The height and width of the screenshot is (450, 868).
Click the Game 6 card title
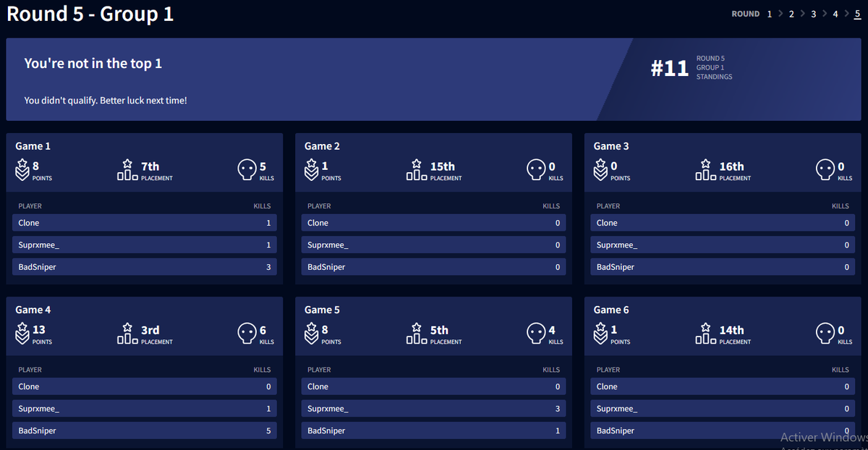[611, 310]
